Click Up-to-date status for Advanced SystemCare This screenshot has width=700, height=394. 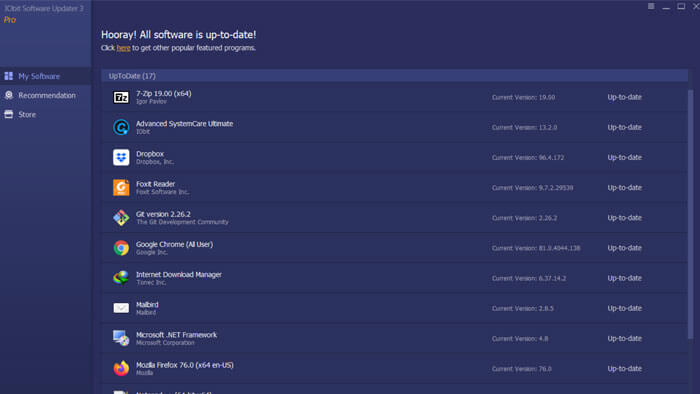coord(624,127)
